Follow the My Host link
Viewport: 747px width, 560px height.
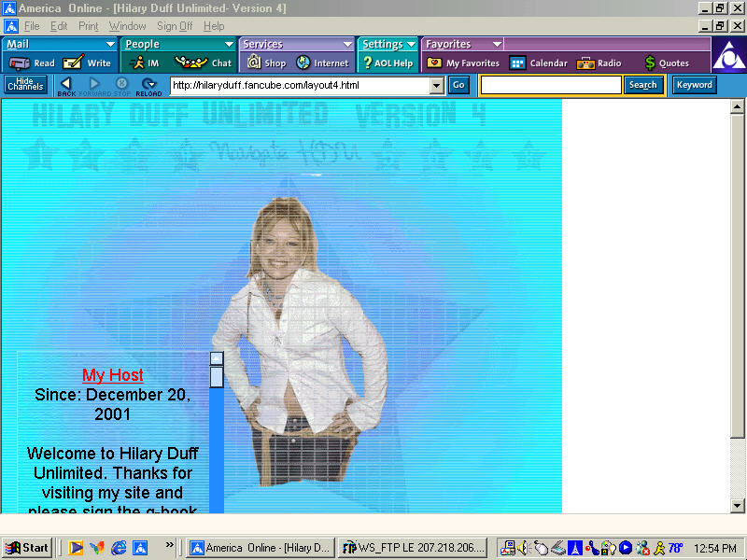click(112, 375)
